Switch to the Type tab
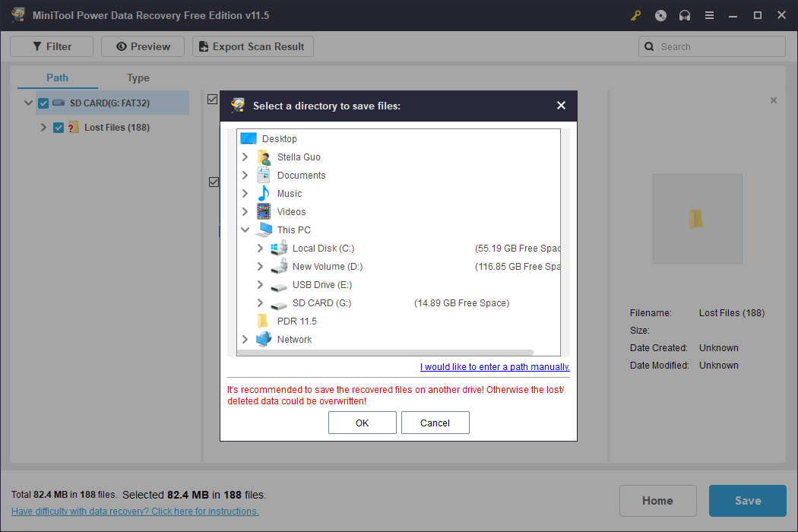 tap(138, 78)
